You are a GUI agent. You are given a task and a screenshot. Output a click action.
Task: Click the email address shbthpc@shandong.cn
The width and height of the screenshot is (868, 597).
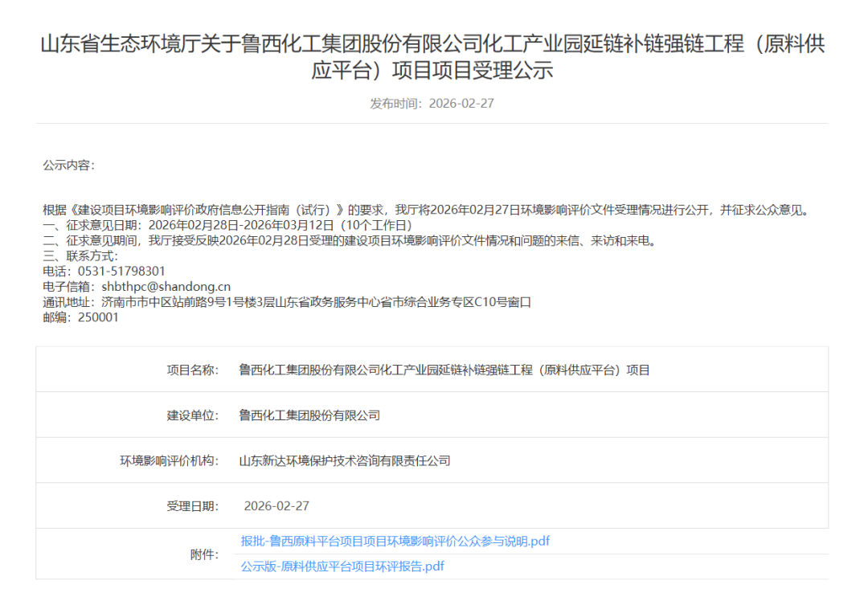pos(166,287)
